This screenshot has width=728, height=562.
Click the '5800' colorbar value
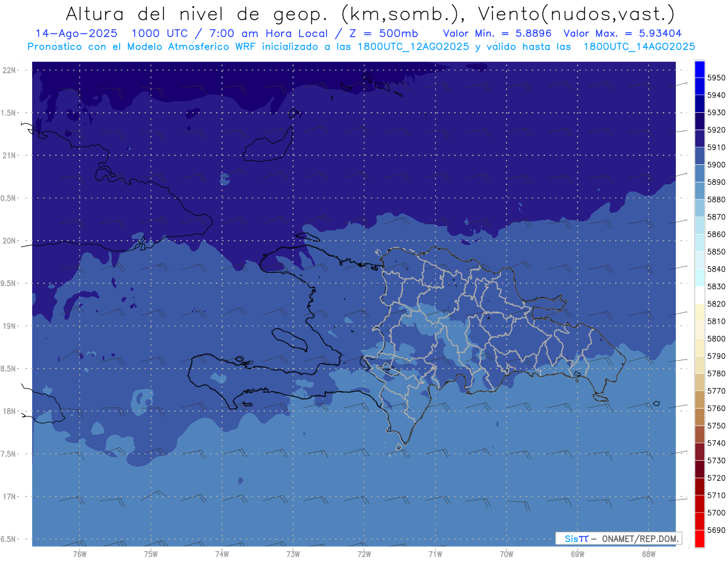716,338
